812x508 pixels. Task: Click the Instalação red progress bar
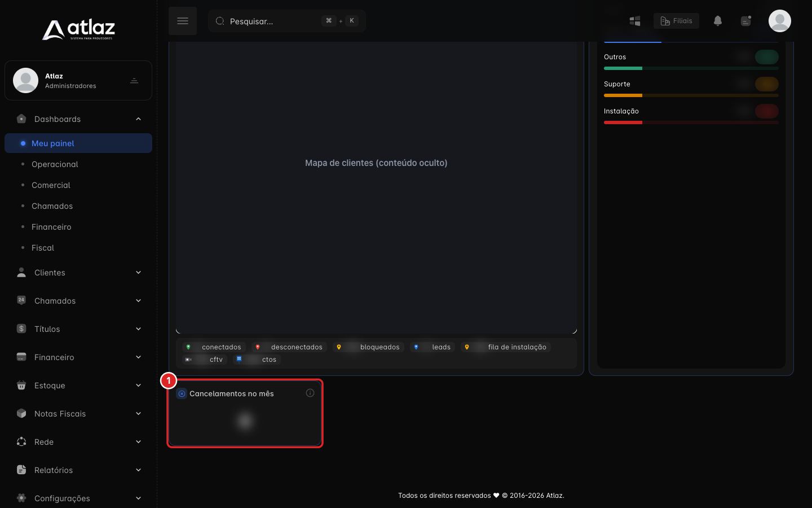691,122
